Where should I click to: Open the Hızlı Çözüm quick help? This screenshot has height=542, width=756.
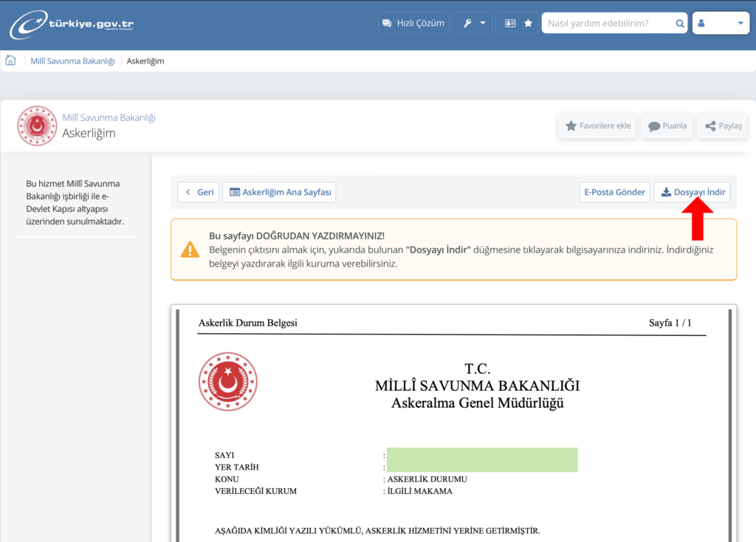click(x=413, y=23)
